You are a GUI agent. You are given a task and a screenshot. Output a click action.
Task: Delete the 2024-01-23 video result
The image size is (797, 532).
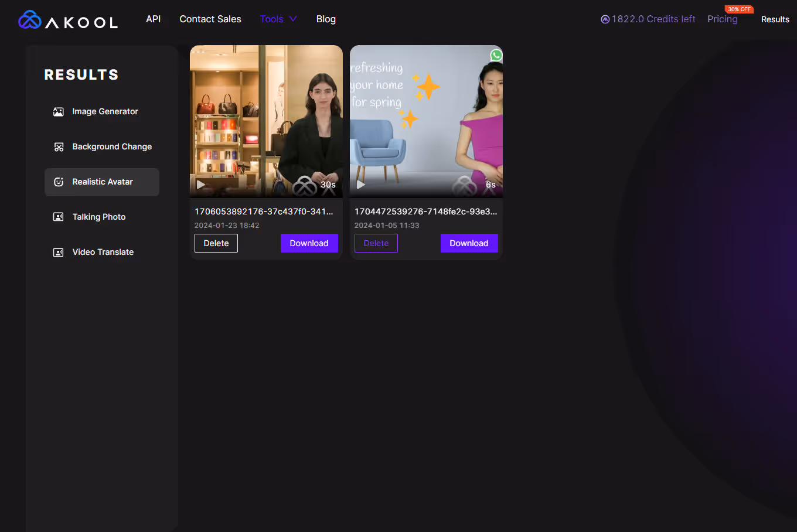(216, 243)
